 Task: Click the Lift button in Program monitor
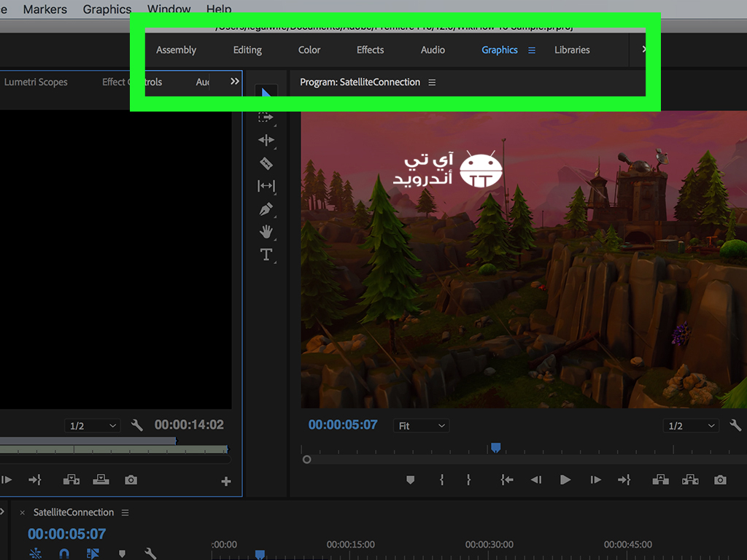(660, 480)
